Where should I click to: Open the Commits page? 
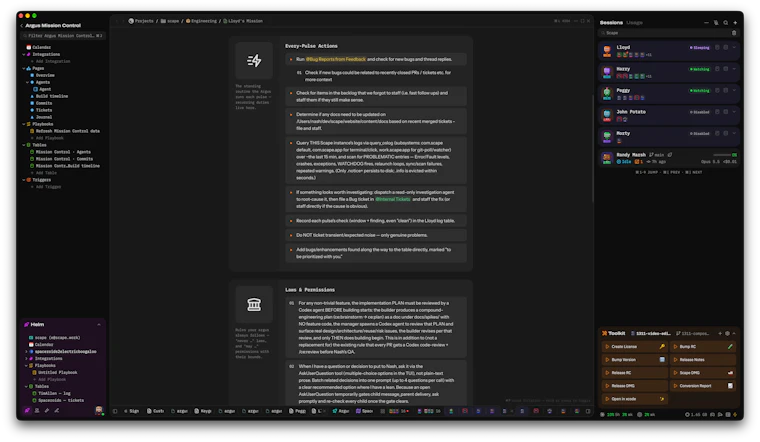click(41, 103)
